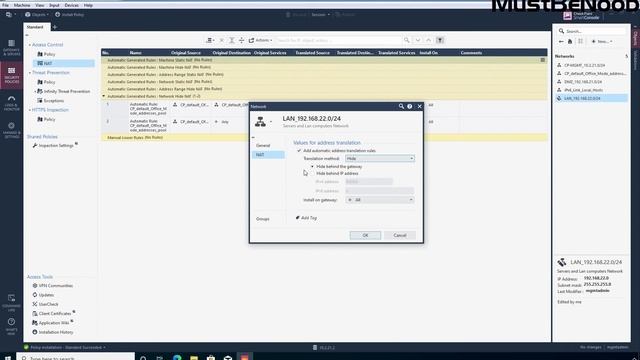Viewport: 640px width, 360px height.
Task: Select Machine Static NAT generated rules row
Action: 324,60
